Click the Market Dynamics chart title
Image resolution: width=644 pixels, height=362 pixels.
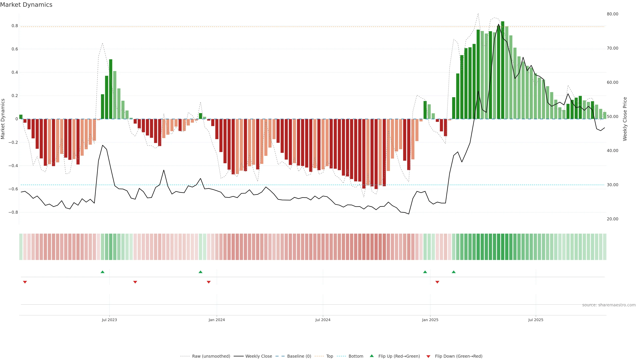pyautogui.click(x=26, y=5)
